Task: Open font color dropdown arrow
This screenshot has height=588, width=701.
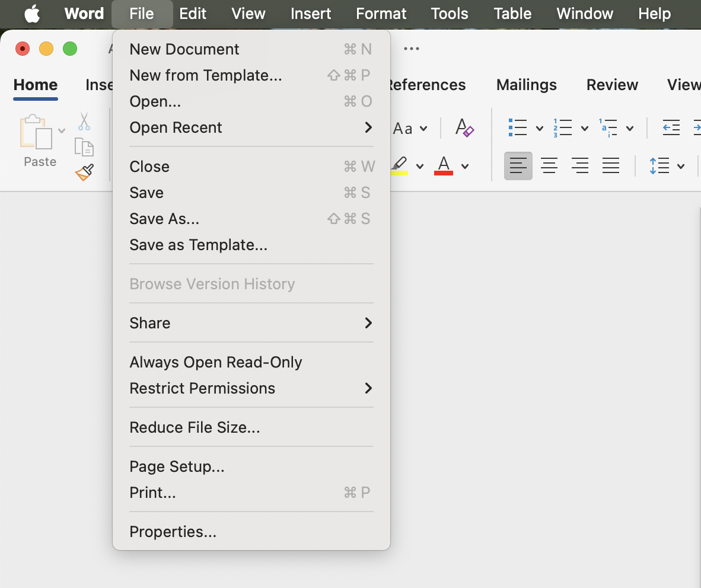Action: click(465, 167)
